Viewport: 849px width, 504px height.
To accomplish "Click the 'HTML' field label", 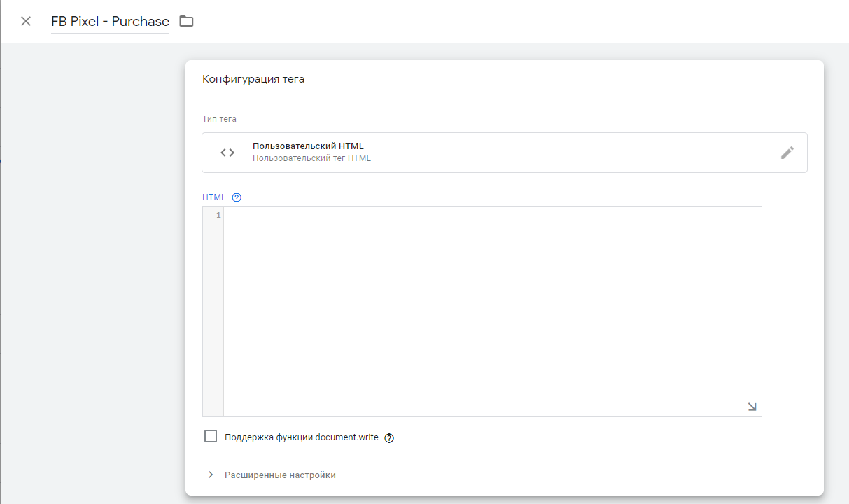I will point(213,197).
